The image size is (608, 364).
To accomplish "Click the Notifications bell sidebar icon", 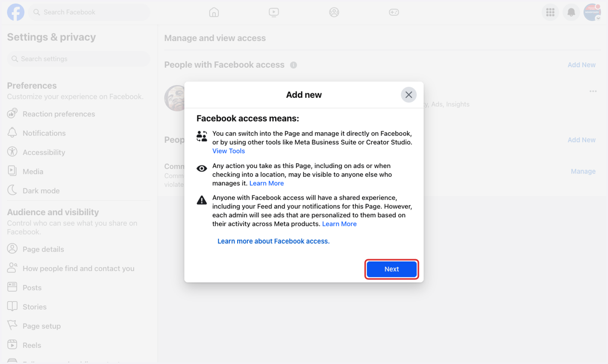I will pyautogui.click(x=12, y=133).
